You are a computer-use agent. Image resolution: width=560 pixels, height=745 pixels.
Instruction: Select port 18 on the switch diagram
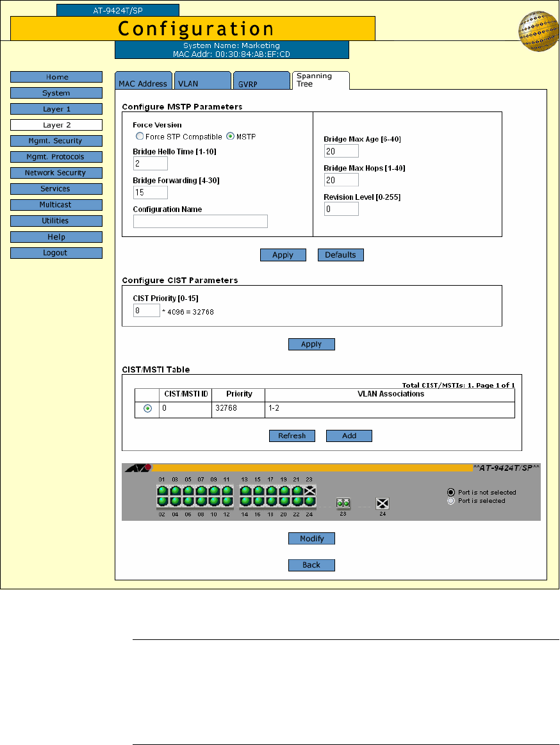pyautogui.click(x=271, y=502)
